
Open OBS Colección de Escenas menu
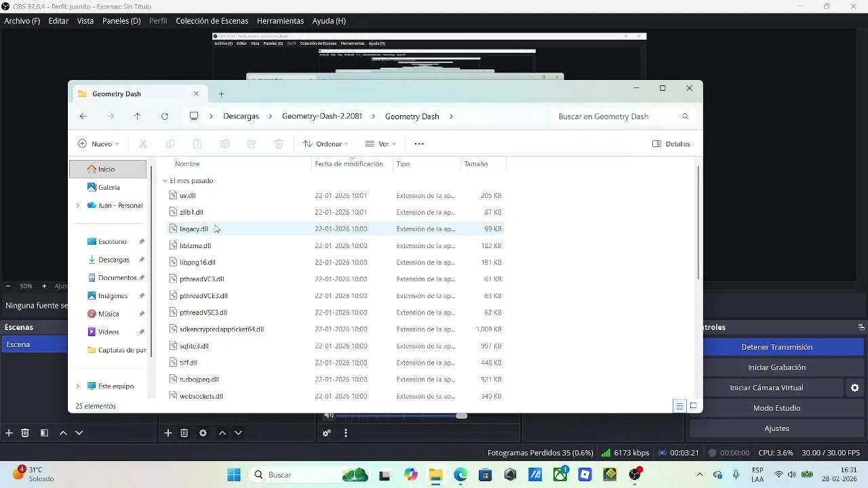[x=212, y=21]
